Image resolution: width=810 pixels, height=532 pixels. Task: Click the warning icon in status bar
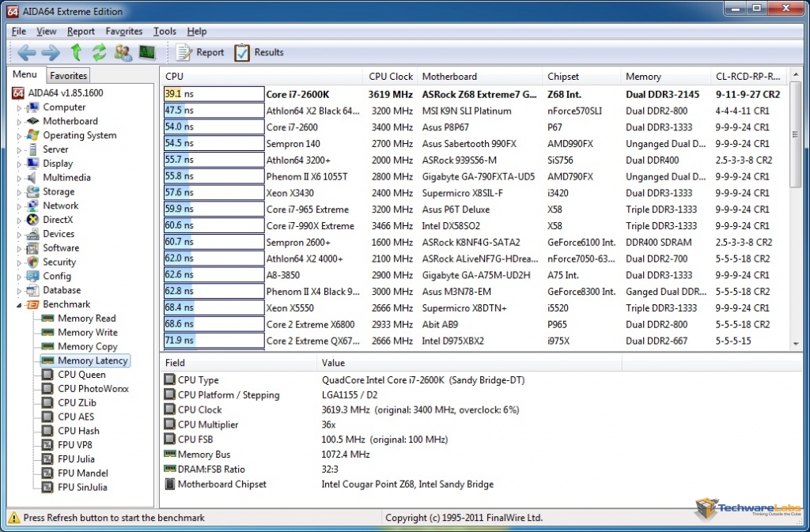14,518
